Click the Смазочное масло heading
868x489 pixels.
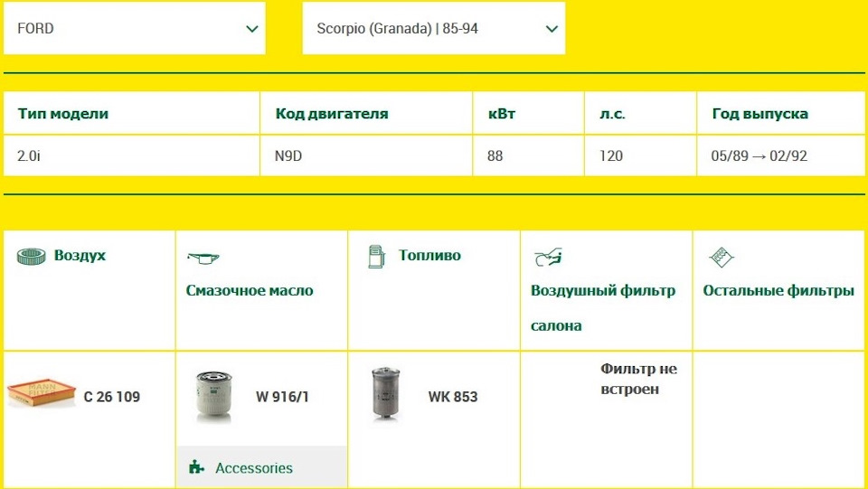coord(250,290)
